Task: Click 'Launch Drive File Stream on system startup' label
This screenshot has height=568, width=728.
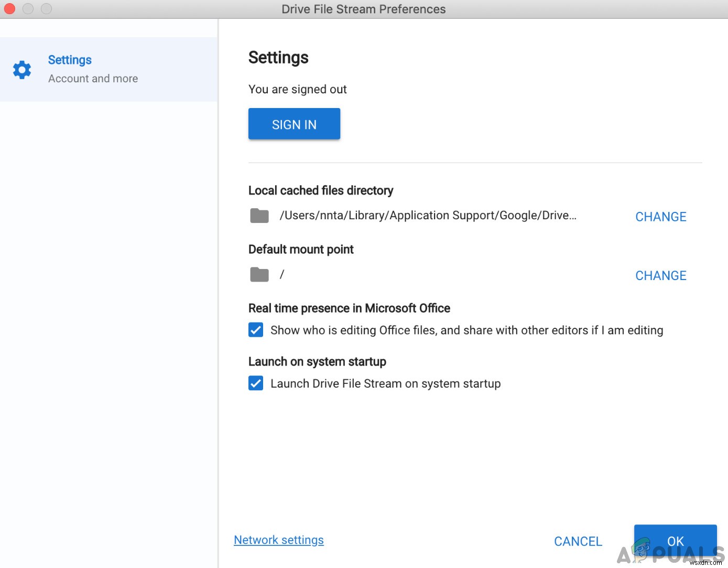Action: tap(385, 384)
